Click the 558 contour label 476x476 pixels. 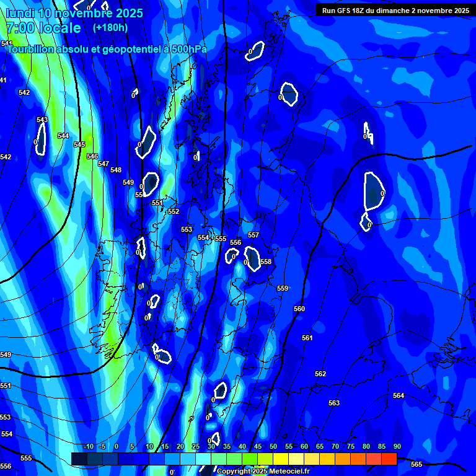click(266, 262)
